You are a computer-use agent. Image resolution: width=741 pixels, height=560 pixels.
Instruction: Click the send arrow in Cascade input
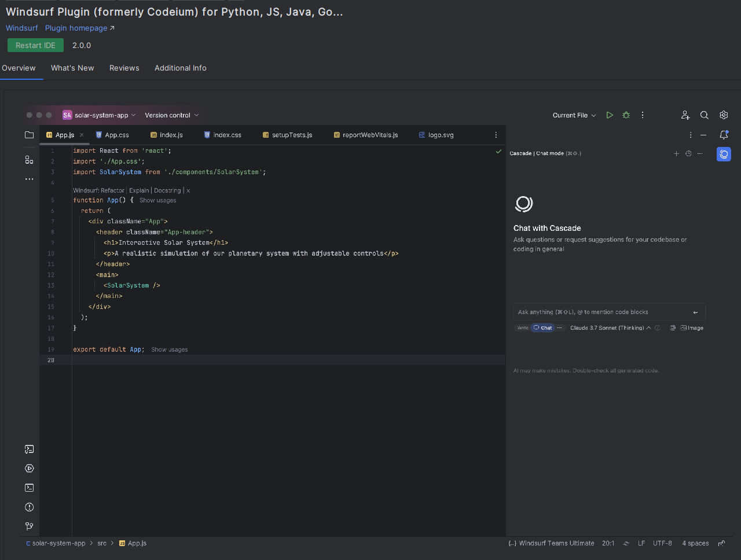click(695, 312)
